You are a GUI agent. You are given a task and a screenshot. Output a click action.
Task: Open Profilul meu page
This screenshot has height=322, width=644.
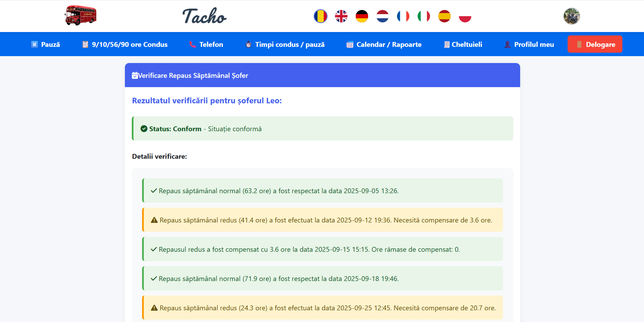pyautogui.click(x=529, y=44)
